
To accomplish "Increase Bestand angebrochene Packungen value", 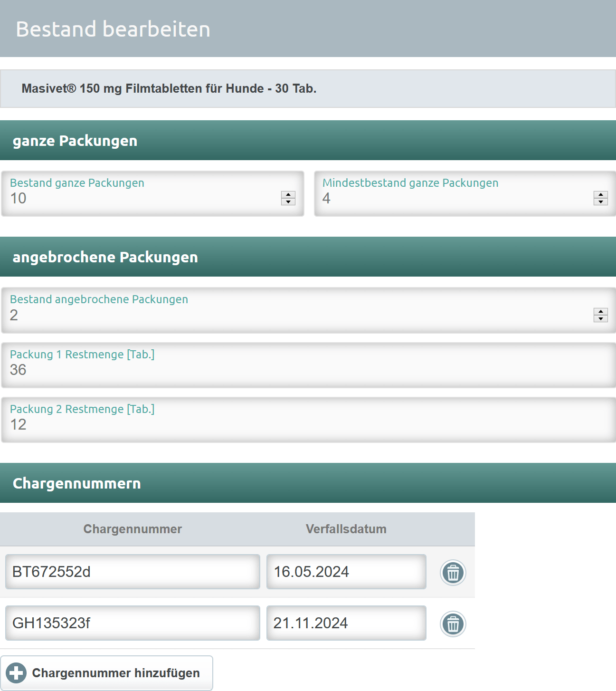I will tap(601, 311).
